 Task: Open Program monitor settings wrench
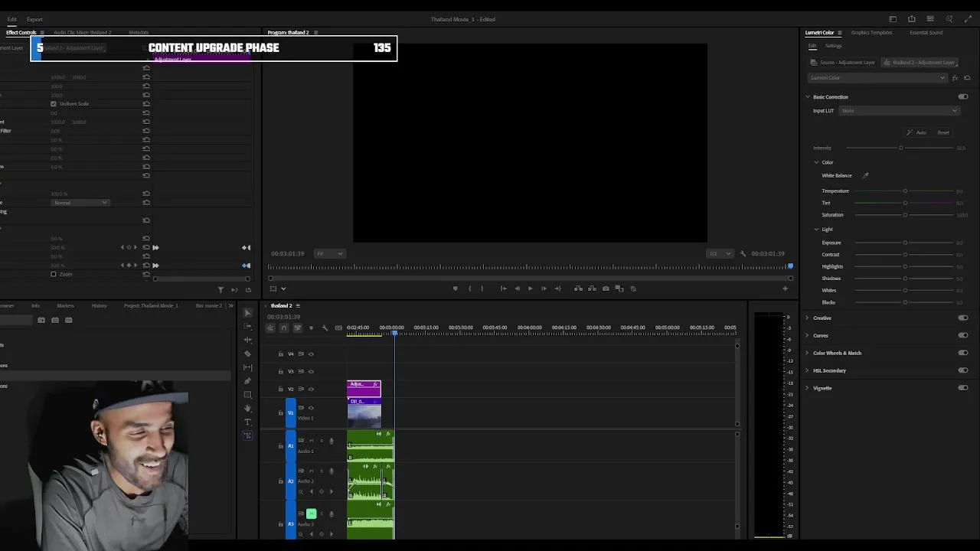743,253
